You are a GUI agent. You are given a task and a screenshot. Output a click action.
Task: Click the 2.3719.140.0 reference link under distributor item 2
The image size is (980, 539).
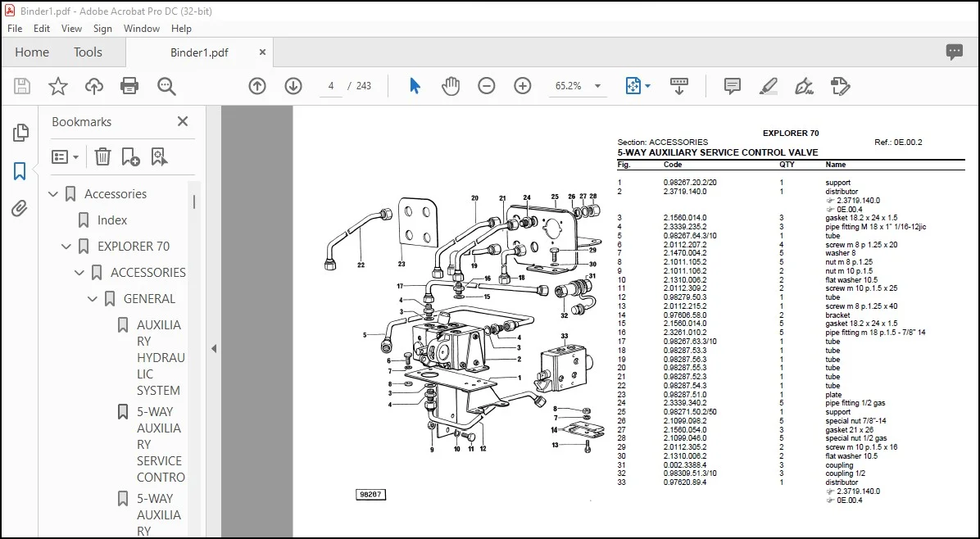[x=858, y=201]
